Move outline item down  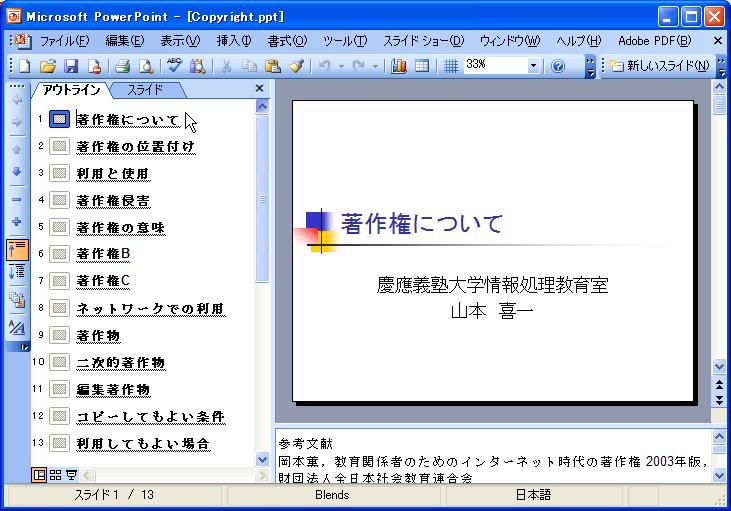tap(17, 172)
